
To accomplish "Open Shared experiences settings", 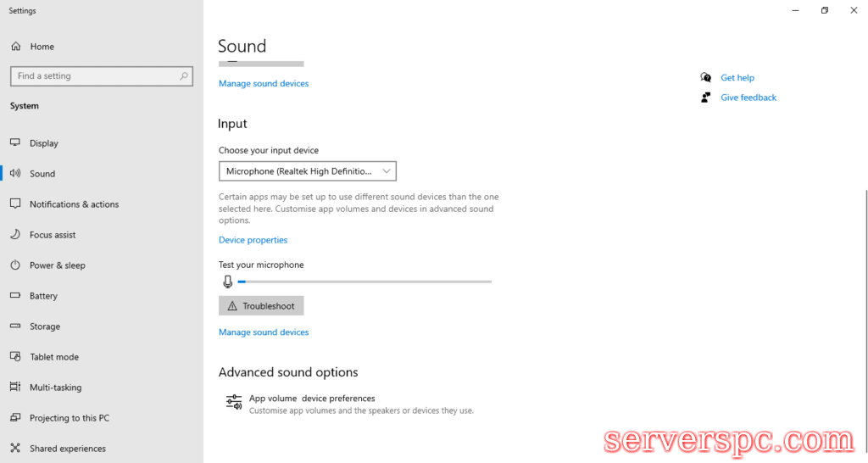I will pos(68,449).
